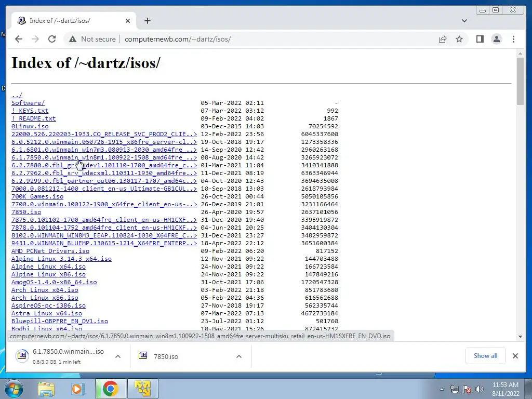The height and width of the screenshot is (399, 532).
Task: Download 700K_Games.iso
Action: coord(37,196)
